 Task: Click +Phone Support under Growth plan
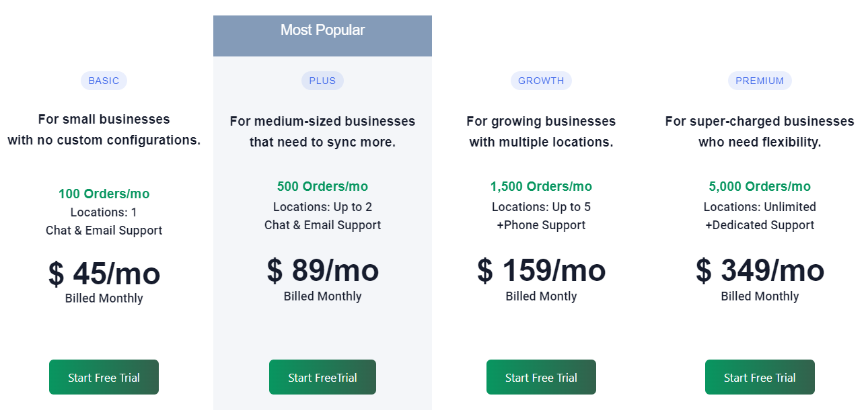click(541, 225)
